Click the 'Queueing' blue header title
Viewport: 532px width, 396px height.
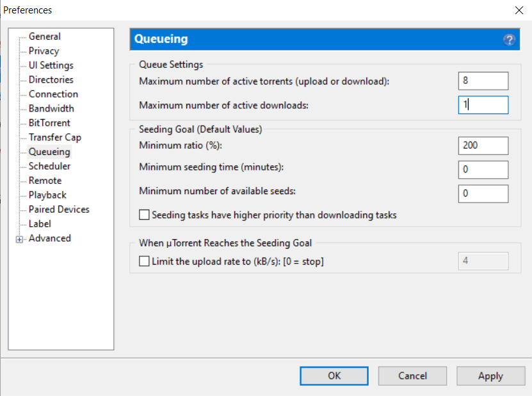point(161,39)
